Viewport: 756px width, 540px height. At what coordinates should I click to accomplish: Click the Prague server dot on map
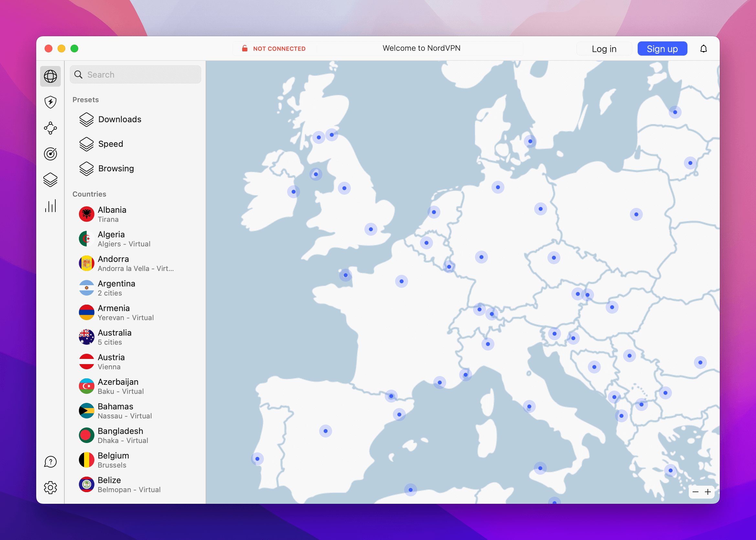pyautogui.click(x=554, y=258)
